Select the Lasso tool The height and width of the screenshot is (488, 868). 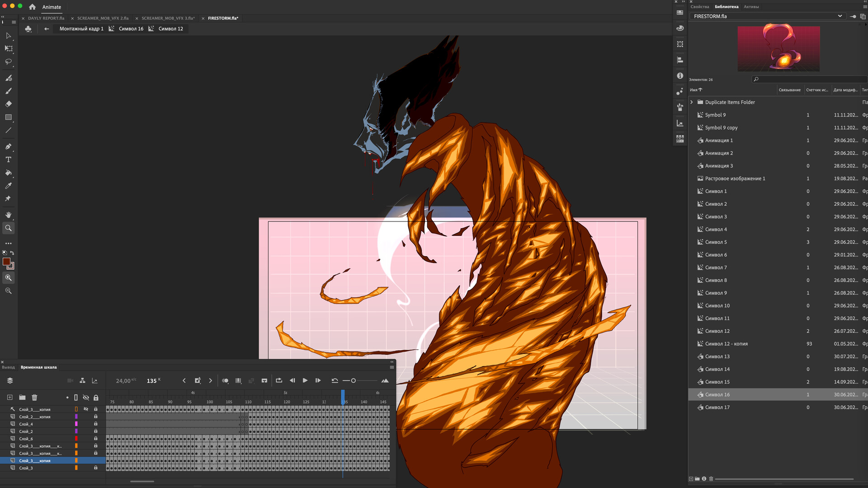(8, 61)
